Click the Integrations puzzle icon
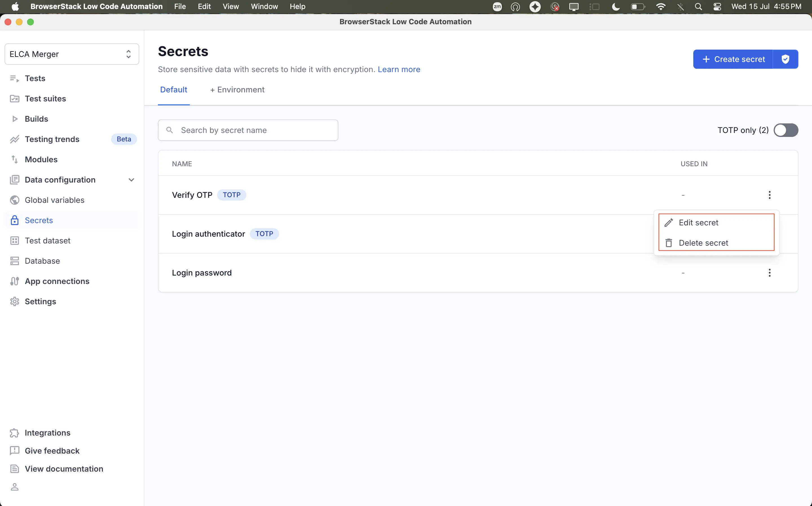Viewport: 812px width, 506px height. [14, 433]
